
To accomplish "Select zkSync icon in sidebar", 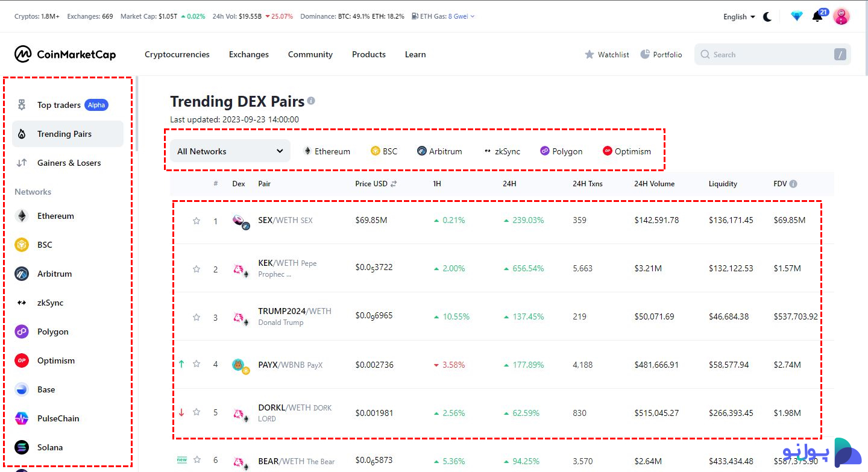I will coord(22,303).
